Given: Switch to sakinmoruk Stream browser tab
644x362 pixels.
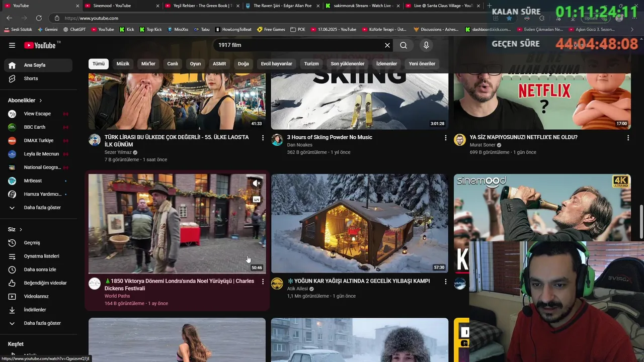Looking at the screenshot, I should pyautogui.click(x=363, y=6).
